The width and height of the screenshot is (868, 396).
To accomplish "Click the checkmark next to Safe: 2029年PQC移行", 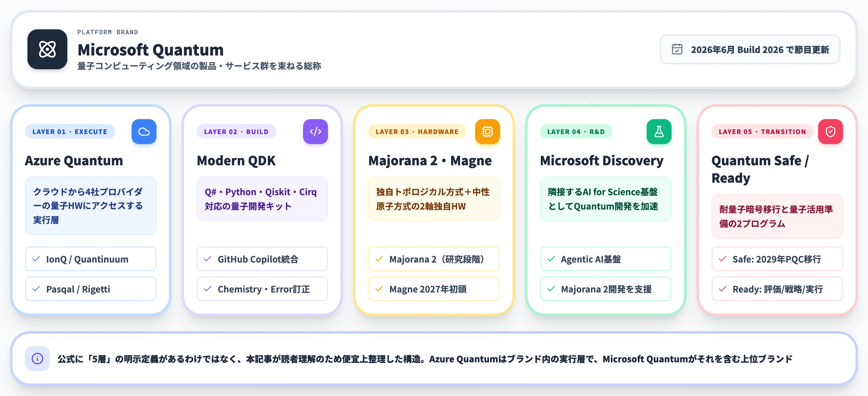I will pyautogui.click(x=723, y=259).
